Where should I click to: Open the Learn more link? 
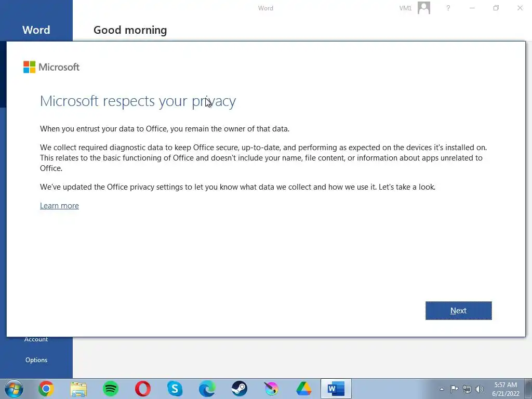tap(59, 206)
